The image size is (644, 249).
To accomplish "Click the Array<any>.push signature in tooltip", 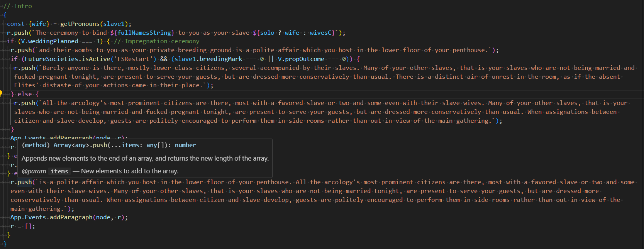I will click(x=80, y=145).
